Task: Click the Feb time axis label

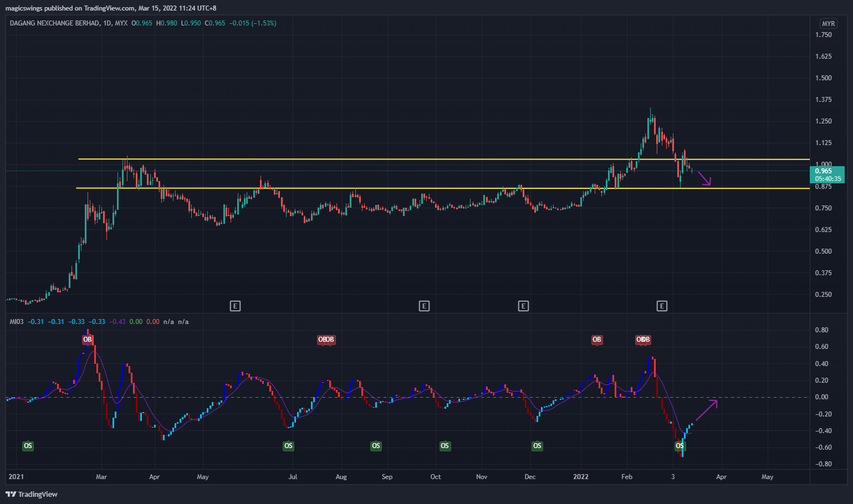Action: [x=627, y=477]
